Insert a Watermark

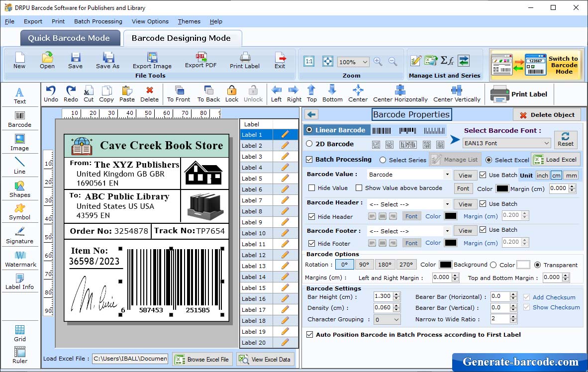20,259
